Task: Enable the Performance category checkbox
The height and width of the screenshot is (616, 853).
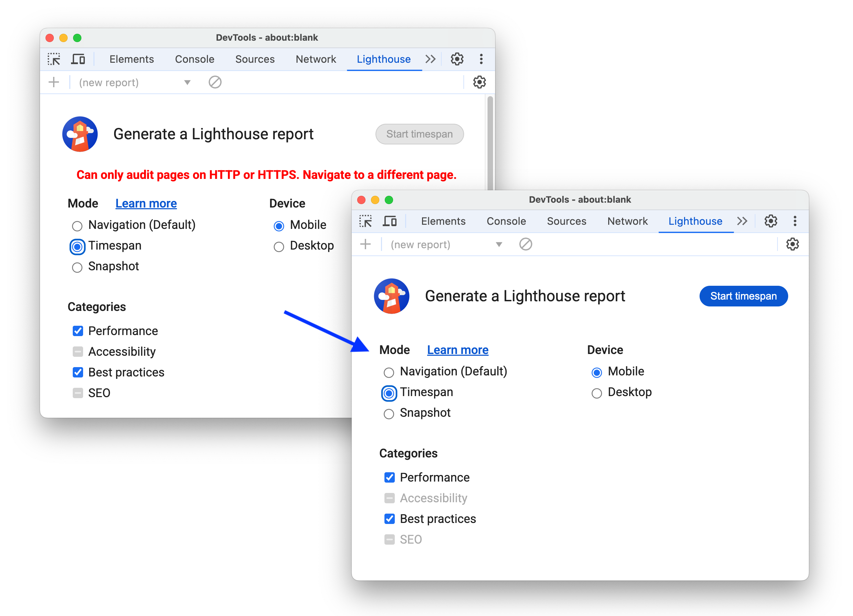Action: pos(389,477)
